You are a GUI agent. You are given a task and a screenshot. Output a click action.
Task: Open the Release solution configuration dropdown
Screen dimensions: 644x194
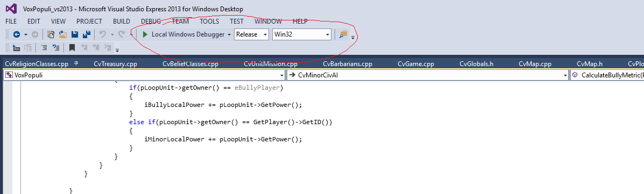tap(252, 34)
